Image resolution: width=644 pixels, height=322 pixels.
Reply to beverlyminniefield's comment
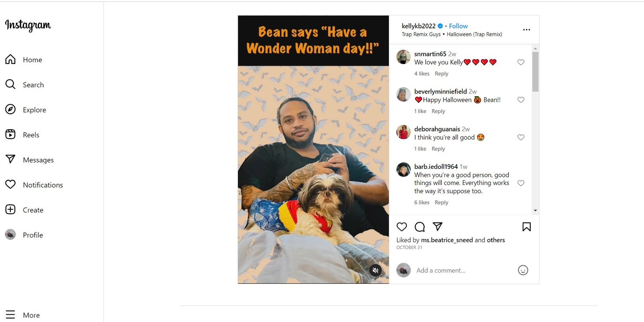coord(438,111)
